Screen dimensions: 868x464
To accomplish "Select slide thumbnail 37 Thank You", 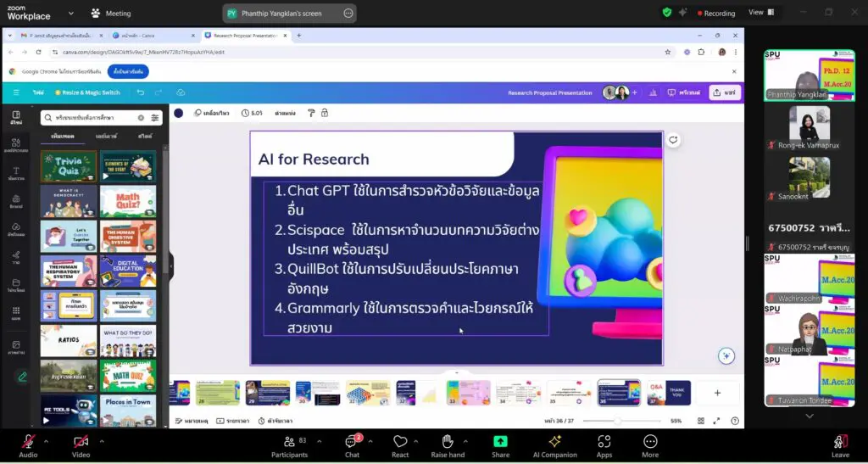I will (669, 393).
